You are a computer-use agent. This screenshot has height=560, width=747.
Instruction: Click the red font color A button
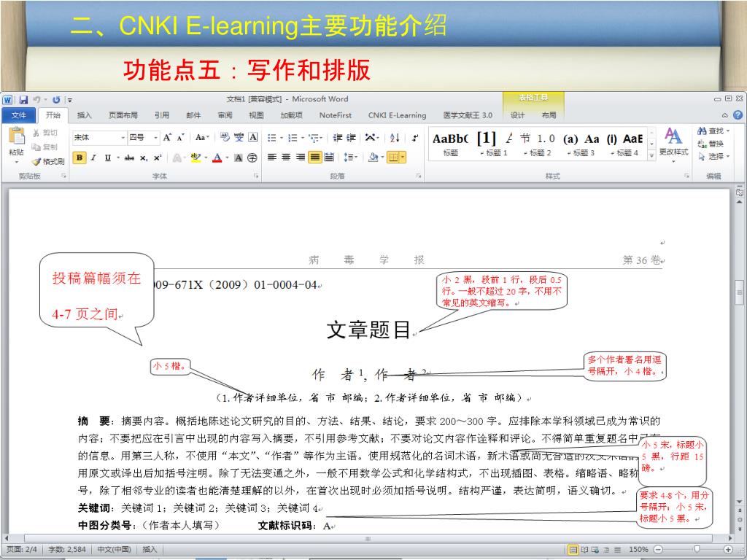coord(217,157)
